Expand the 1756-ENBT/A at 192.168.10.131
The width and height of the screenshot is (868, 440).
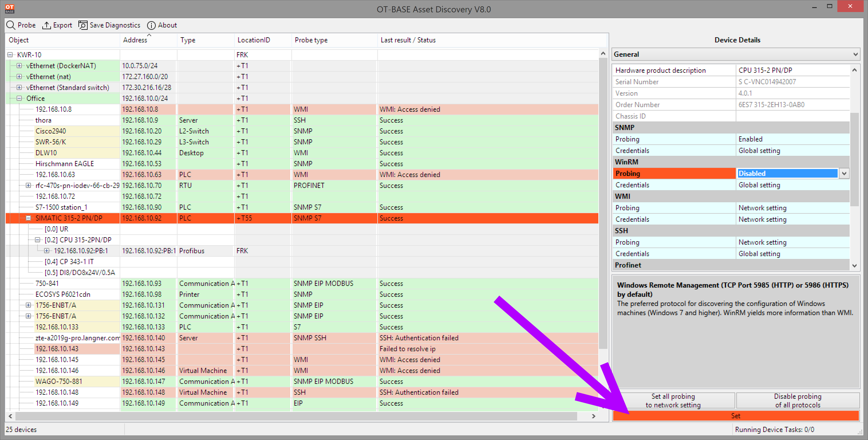(28, 305)
